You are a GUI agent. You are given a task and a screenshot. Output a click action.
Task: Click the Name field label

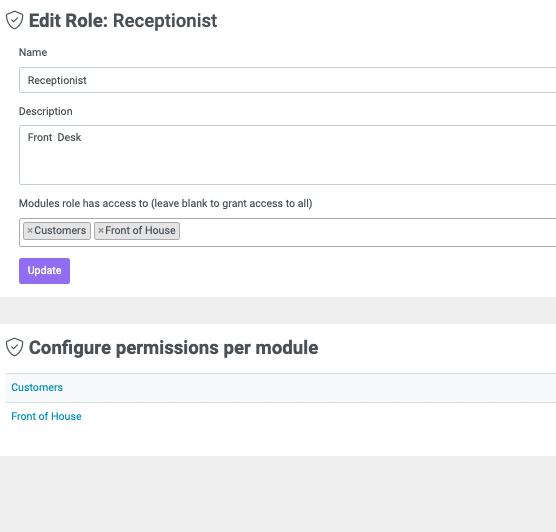(x=33, y=52)
